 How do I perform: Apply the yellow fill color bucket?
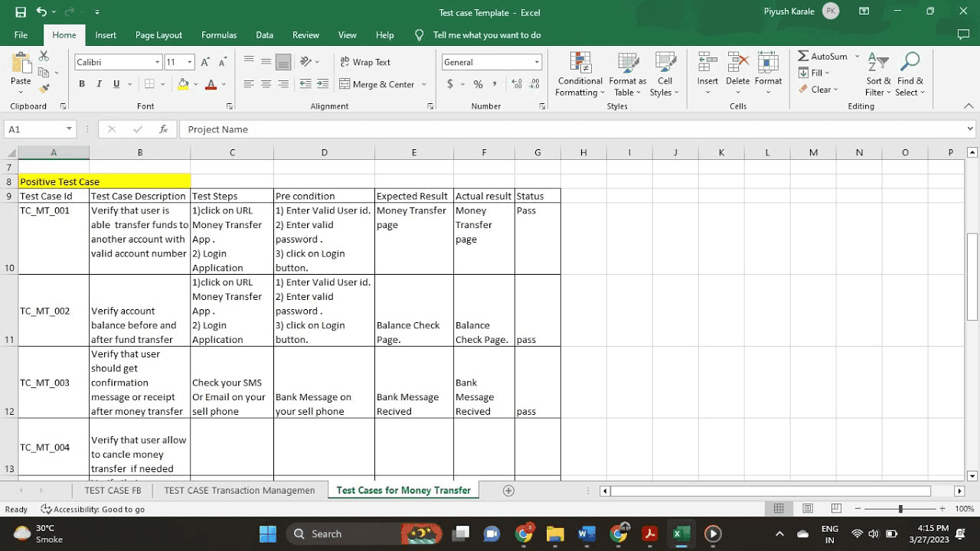(183, 84)
